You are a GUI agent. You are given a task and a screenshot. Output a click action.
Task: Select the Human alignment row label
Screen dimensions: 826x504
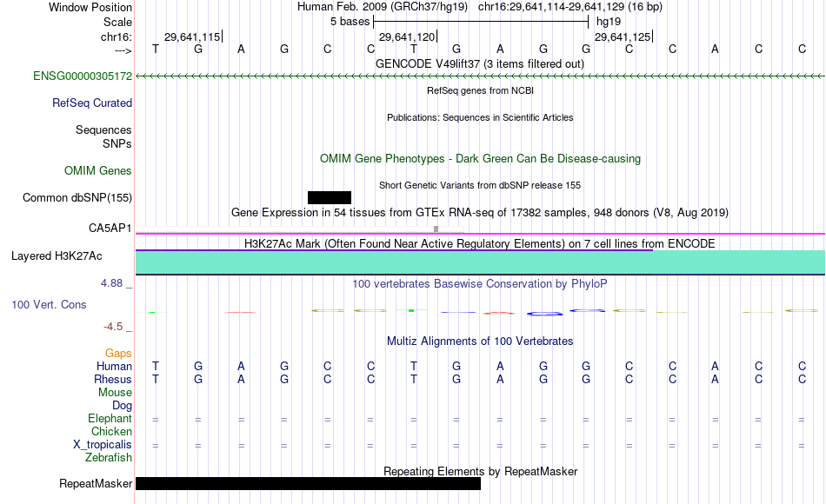click(114, 366)
